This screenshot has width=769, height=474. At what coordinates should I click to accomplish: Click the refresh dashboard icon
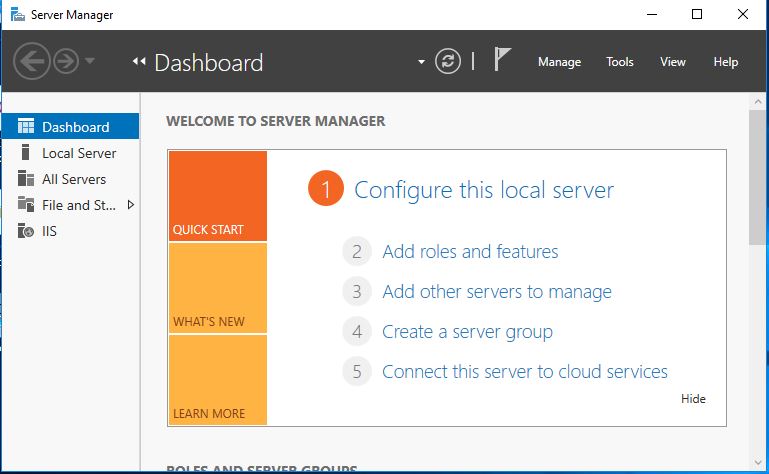click(x=448, y=62)
